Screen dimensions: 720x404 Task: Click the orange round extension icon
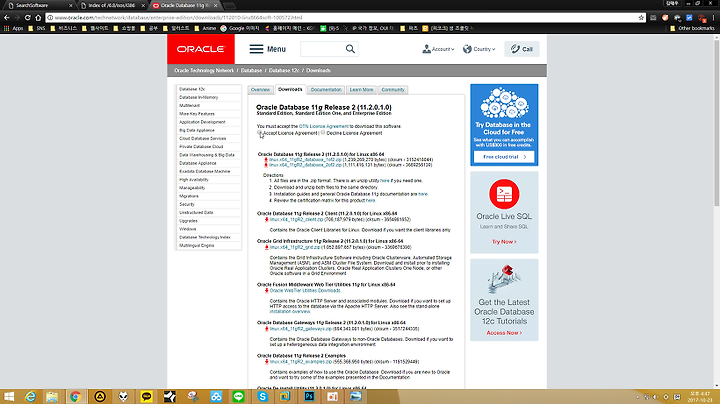click(665, 17)
